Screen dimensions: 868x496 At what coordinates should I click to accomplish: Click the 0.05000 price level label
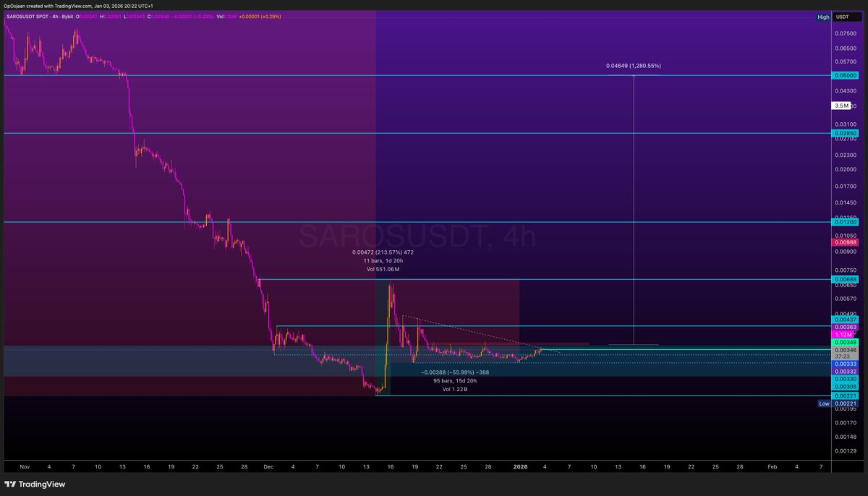[x=846, y=75]
